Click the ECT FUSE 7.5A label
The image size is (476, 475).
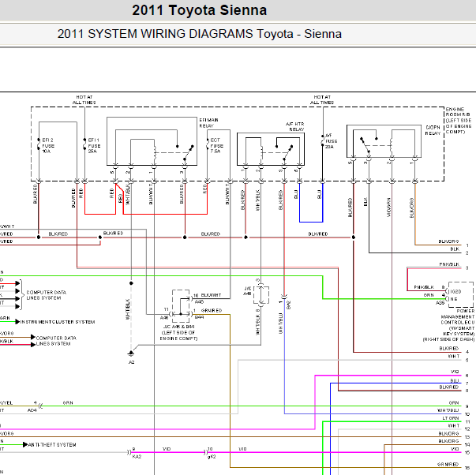click(217, 146)
